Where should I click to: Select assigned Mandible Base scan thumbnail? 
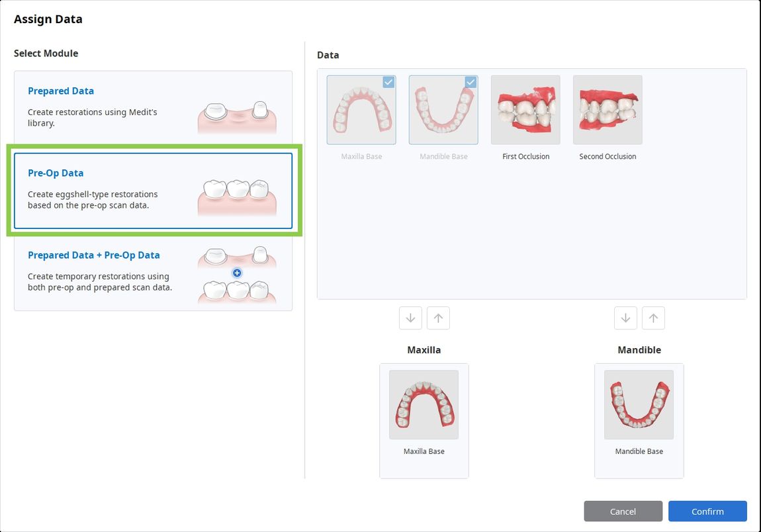tap(639, 405)
